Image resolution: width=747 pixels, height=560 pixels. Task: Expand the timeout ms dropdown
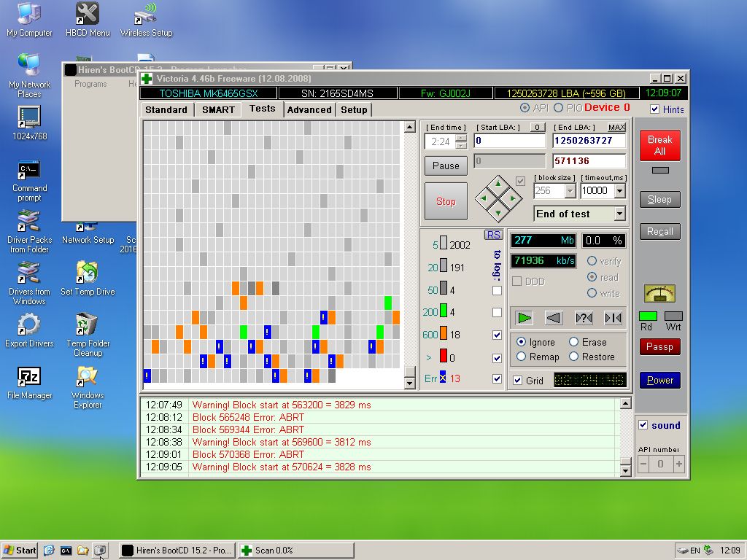coord(619,191)
